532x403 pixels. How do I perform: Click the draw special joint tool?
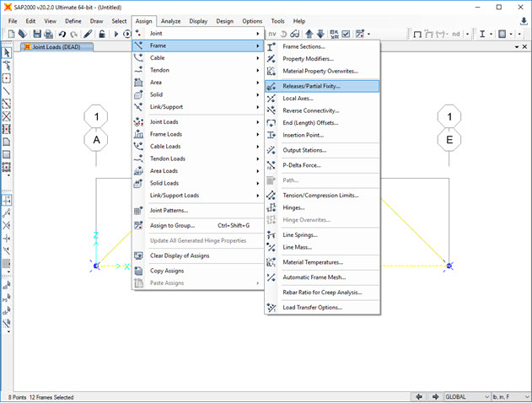pyautogui.click(x=7, y=78)
